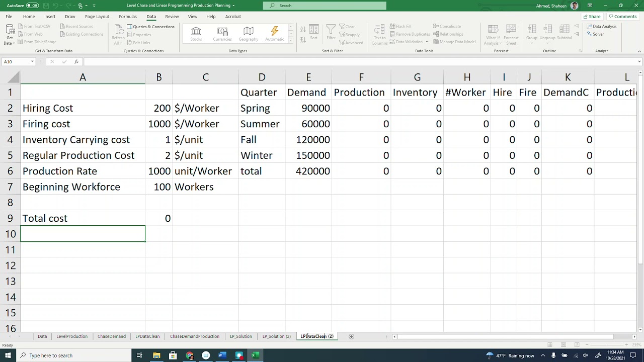The width and height of the screenshot is (644, 362).
Task: Launch the Solver add-in
Action: pyautogui.click(x=596, y=34)
